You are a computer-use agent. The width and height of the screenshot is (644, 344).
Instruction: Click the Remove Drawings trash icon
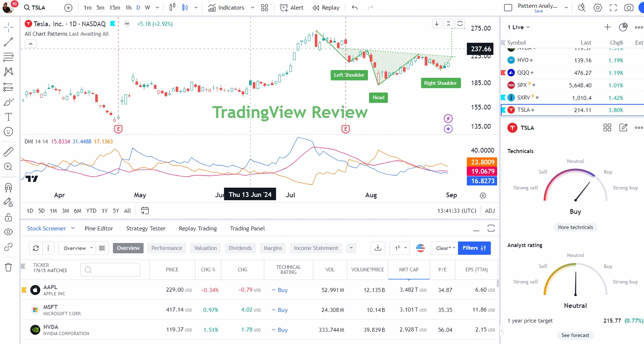point(8,267)
